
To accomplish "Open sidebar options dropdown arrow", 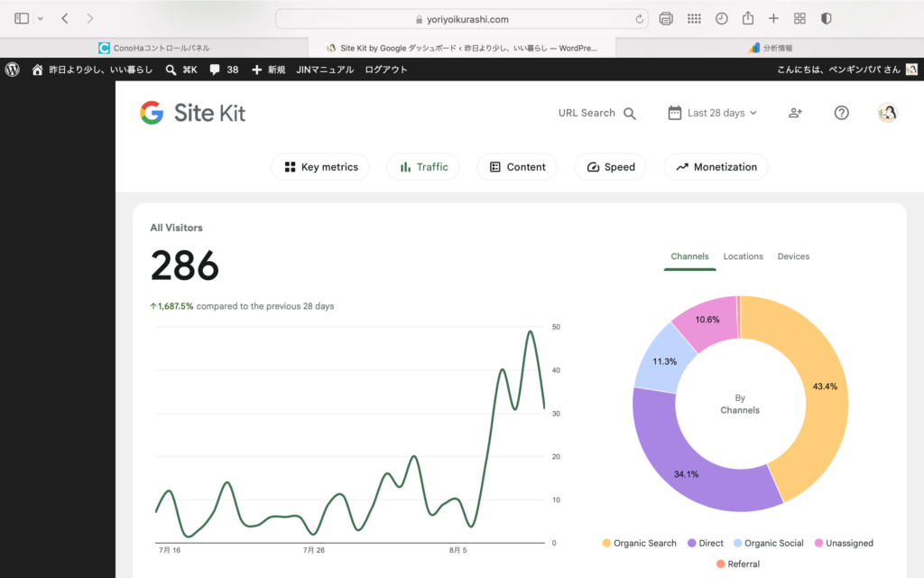I will click(40, 19).
